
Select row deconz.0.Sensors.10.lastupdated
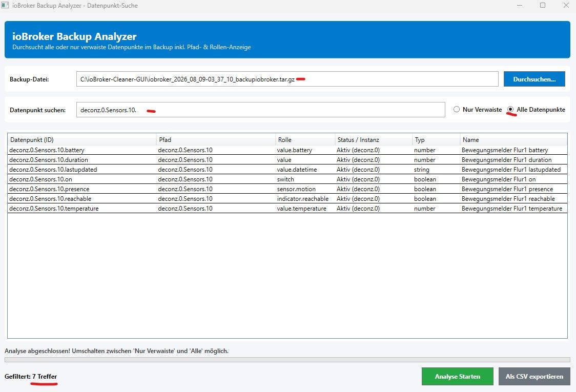click(287, 170)
